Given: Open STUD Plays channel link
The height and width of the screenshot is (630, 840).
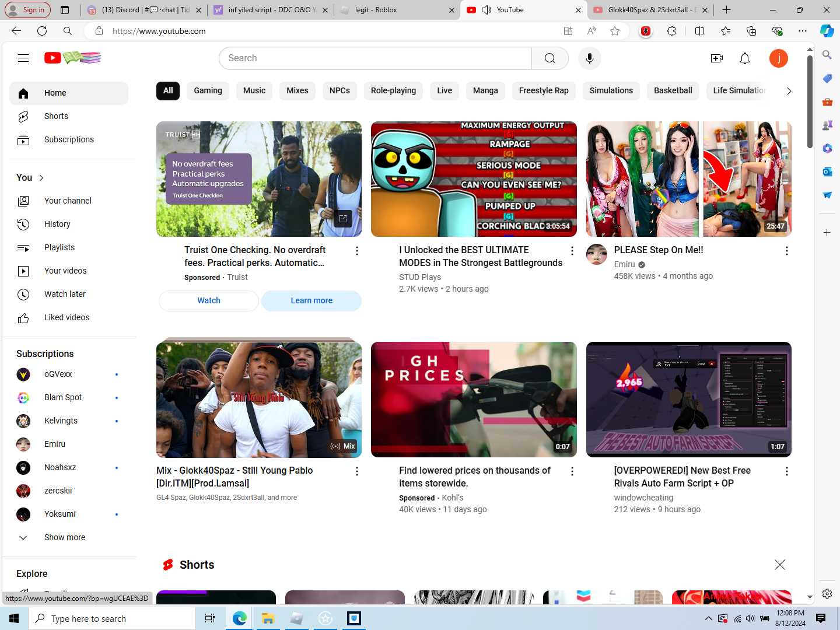Looking at the screenshot, I should [x=420, y=277].
